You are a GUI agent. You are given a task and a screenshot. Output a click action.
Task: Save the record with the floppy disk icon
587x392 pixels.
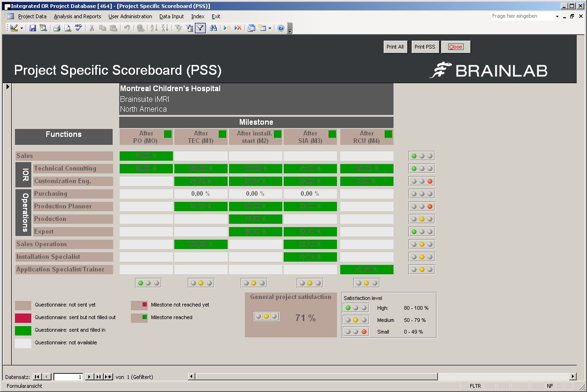coord(33,28)
